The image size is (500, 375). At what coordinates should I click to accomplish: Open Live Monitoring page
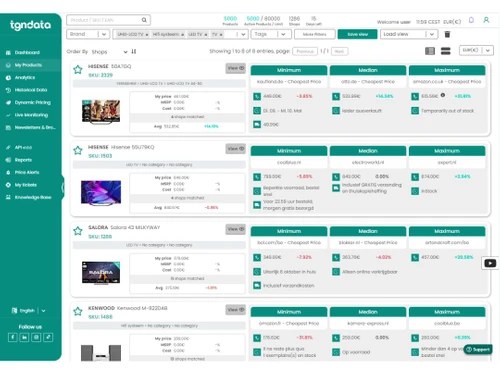31,115
